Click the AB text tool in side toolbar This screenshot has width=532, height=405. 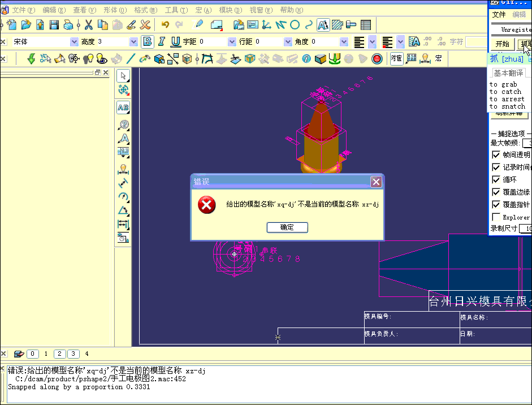coord(123,107)
